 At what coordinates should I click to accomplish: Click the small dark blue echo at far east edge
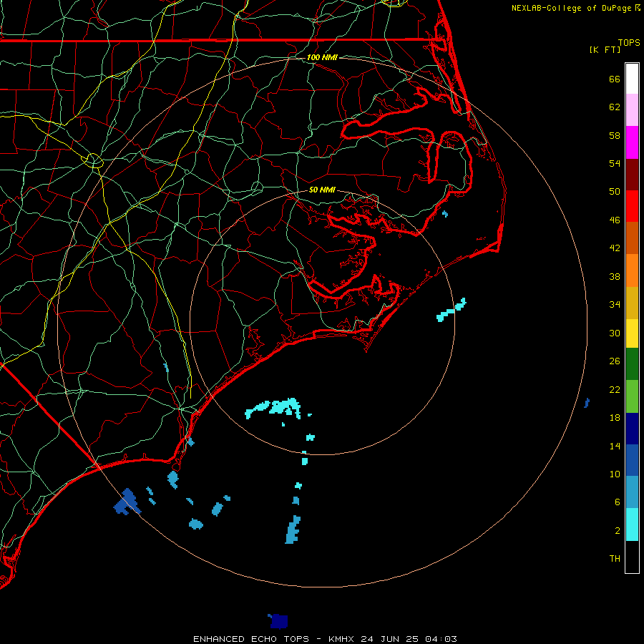pyautogui.click(x=587, y=402)
